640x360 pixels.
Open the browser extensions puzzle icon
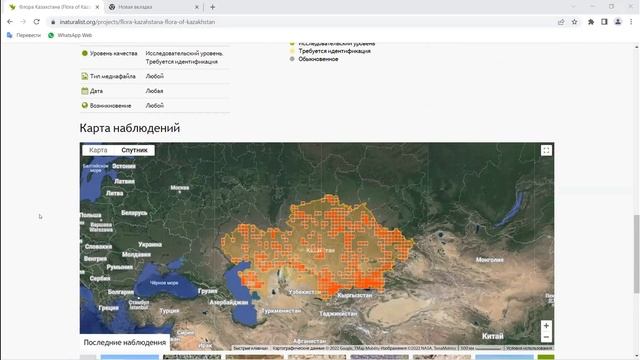591,22
